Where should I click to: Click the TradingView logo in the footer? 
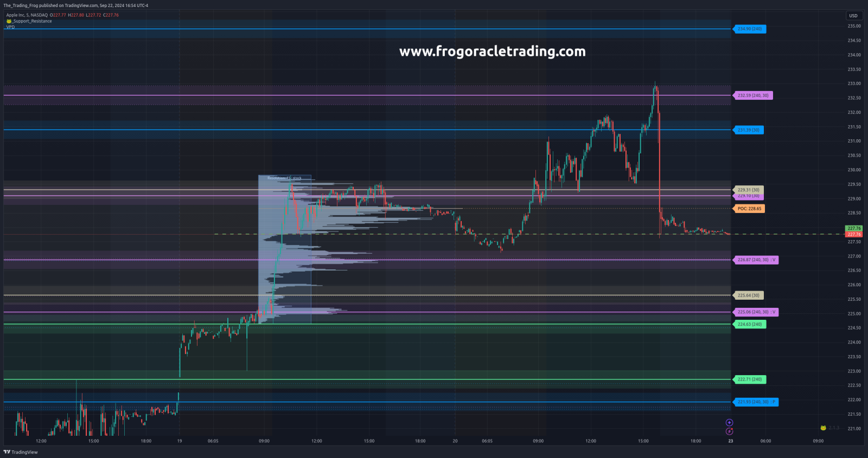[x=21, y=452]
